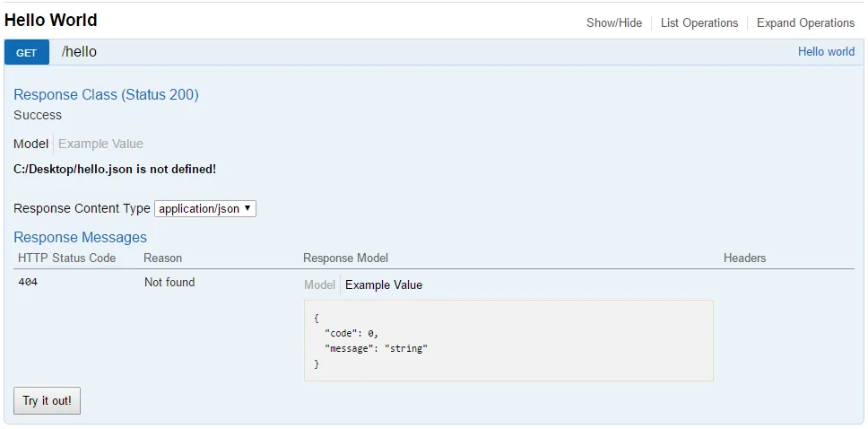Collapse the /hello operation path
Viewport: 868px width, 429px height.
click(x=79, y=52)
